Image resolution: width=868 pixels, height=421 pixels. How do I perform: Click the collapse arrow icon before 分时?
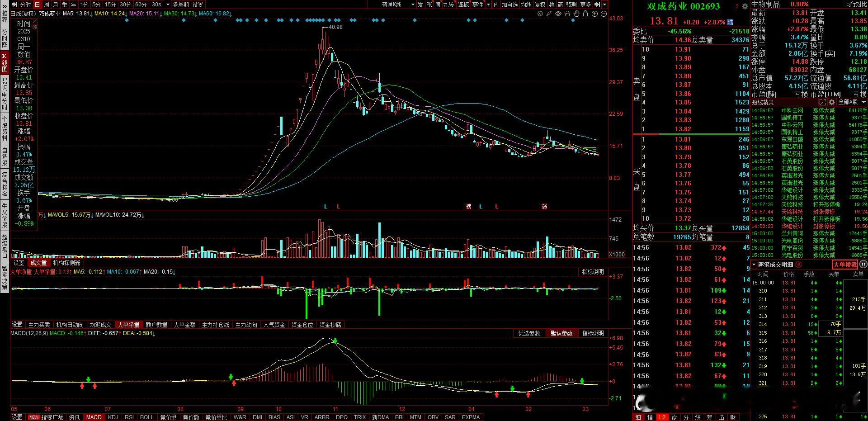[x=15, y=5]
